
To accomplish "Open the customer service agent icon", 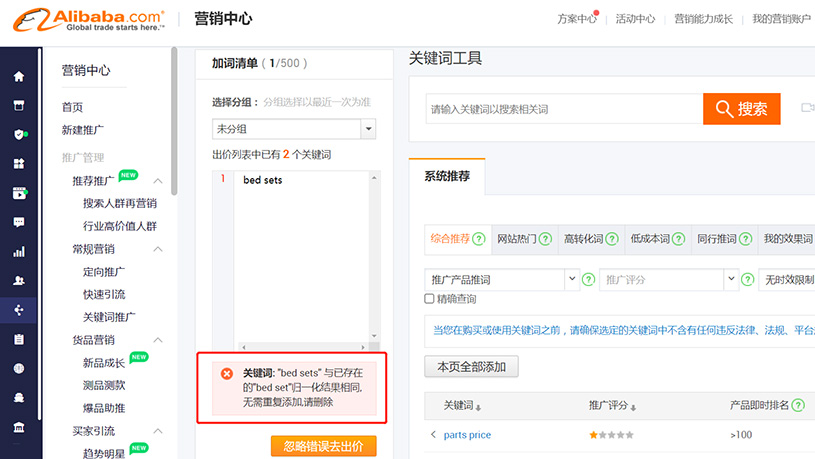I will (19, 398).
